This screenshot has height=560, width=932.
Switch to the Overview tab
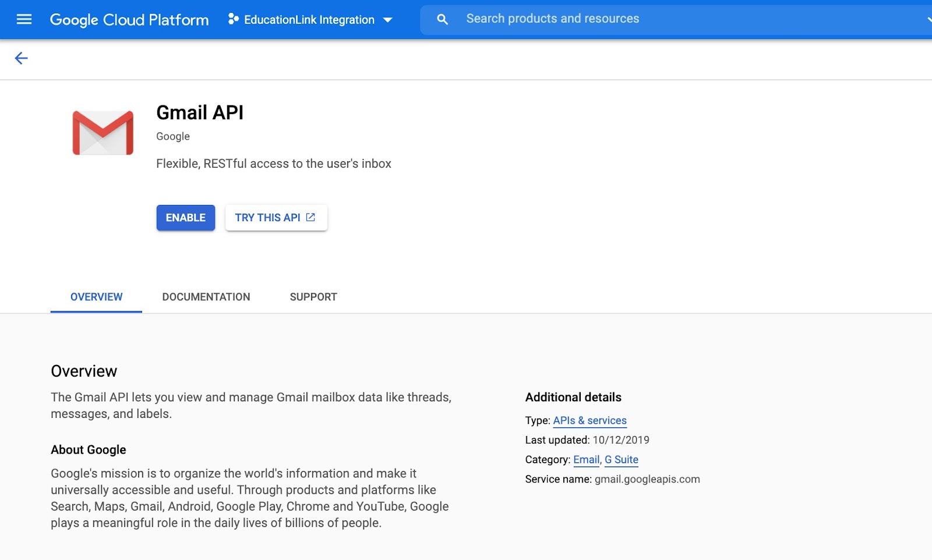point(96,297)
